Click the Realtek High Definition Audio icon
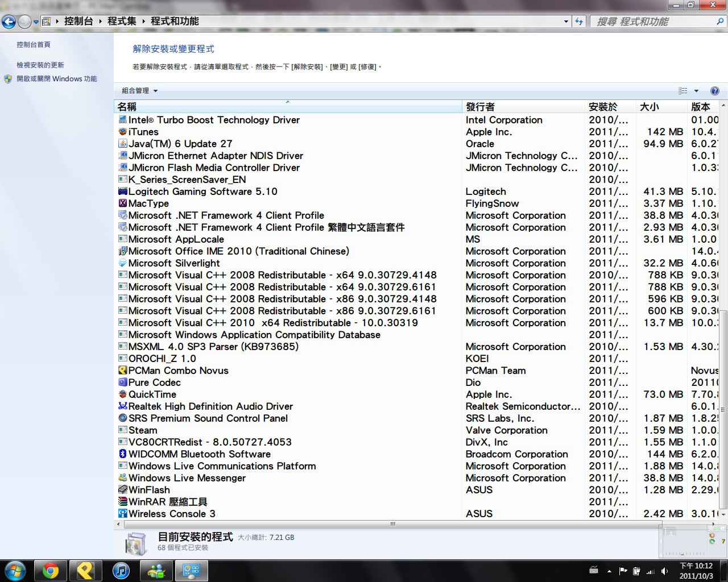Screen dimensions: 728x582 tap(122, 406)
